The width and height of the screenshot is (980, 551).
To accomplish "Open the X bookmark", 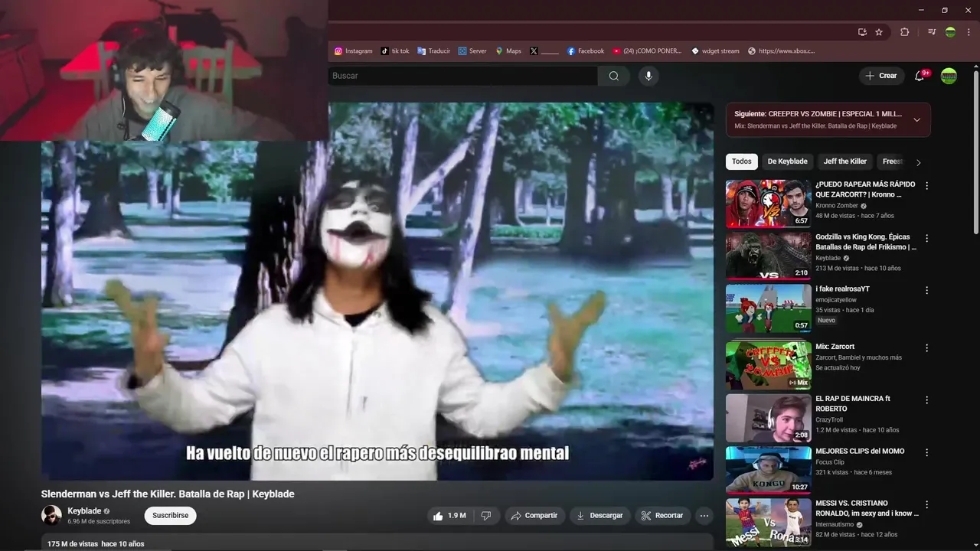I will pos(544,51).
